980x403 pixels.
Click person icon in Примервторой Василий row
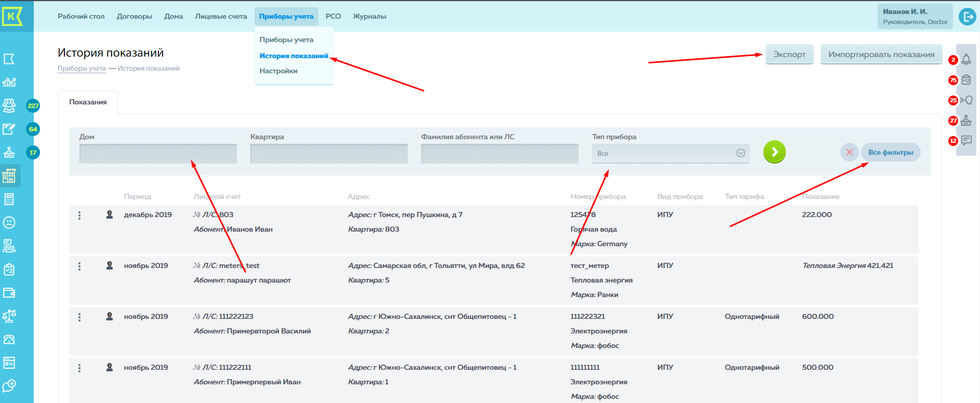click(x=110, y=316)
